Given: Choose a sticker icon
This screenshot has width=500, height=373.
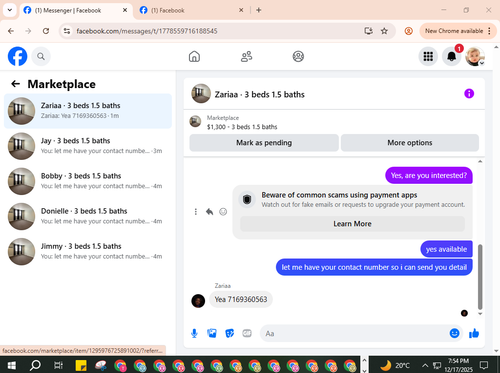Looking at the screenshot, I should 230,333.
